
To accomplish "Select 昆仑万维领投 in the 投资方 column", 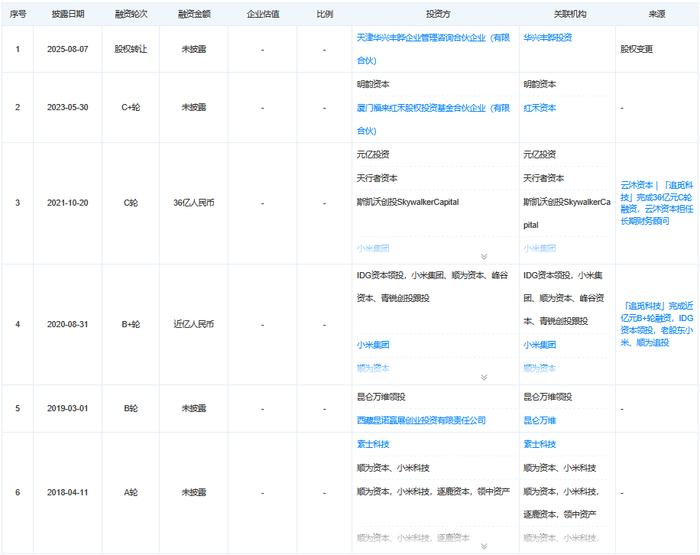I will tap(381, 397).
